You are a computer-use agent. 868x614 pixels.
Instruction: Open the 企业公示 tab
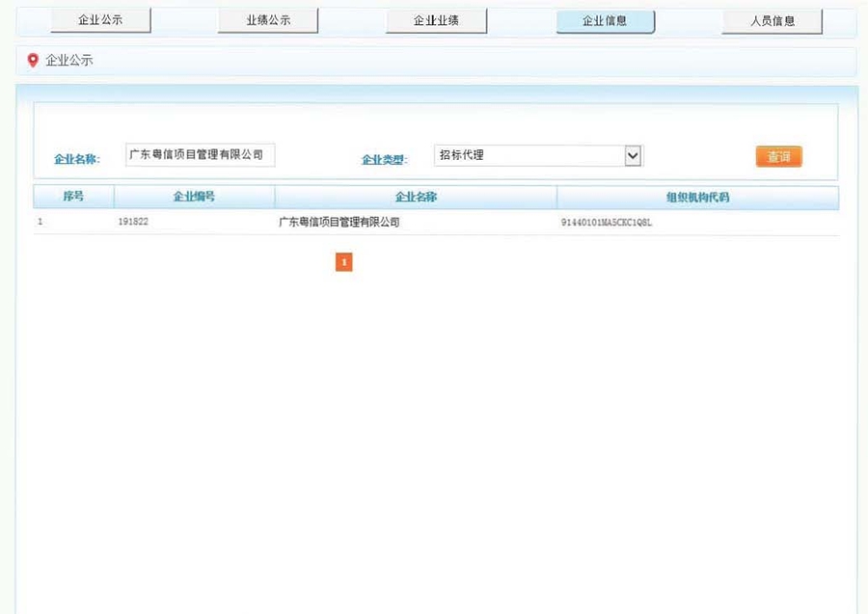100,20
